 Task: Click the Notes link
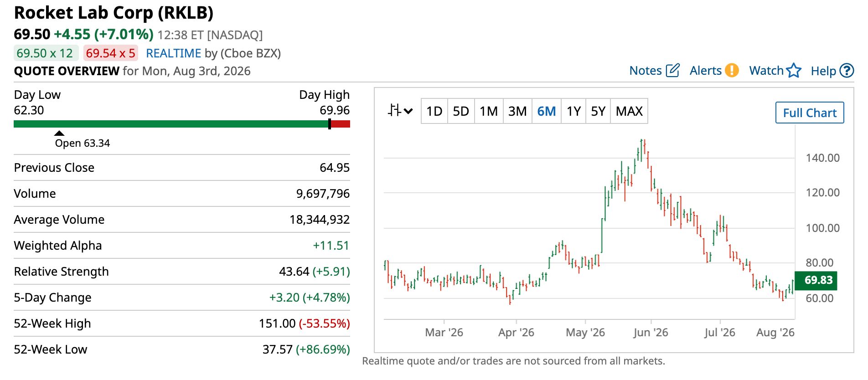(646, 71)
